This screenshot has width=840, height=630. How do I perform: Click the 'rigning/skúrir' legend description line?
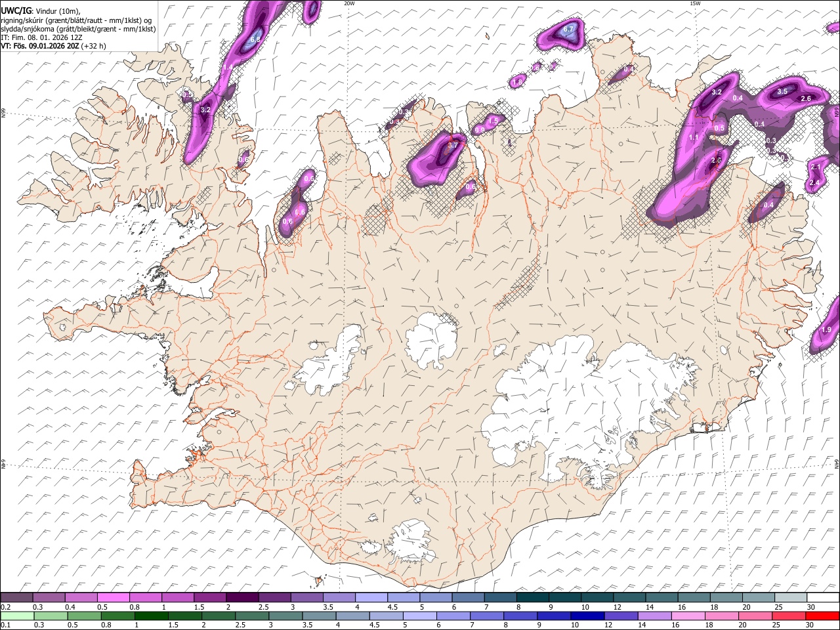pos(77,20)
